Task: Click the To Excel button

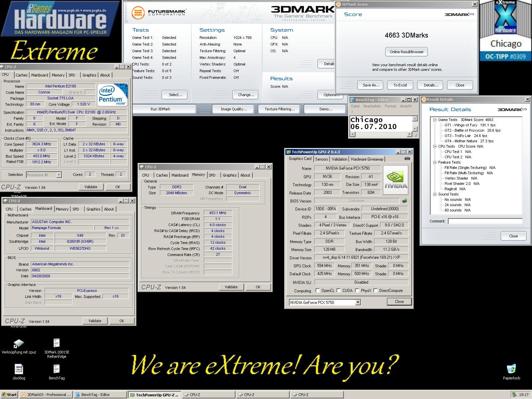Action: 400,85
